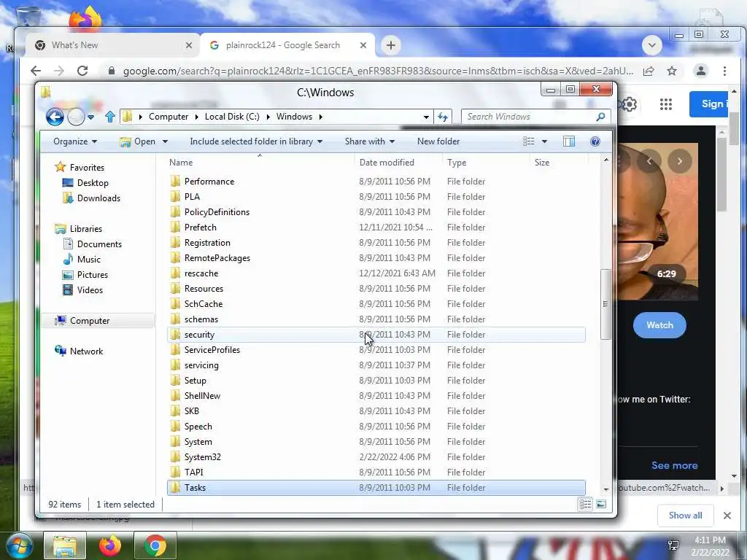Image resolution: width=747 pixels, height=560 pixels.
Task: Click the Chrome tab search dropdown
Action: click(651, 45)
